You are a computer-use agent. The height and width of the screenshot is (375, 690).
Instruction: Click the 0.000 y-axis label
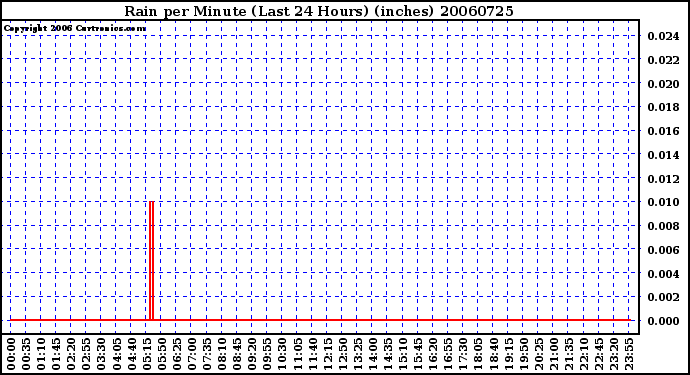tap(663, 321)
